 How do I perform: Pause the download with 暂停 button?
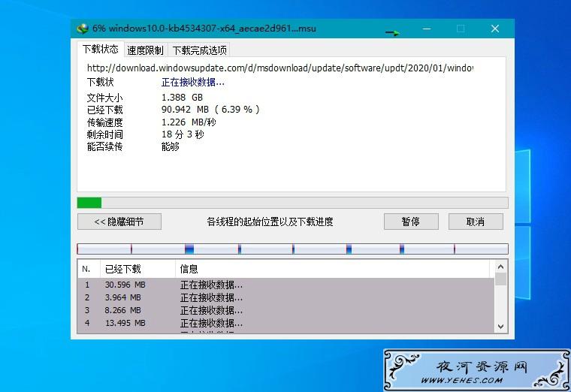tap(411, 222)
